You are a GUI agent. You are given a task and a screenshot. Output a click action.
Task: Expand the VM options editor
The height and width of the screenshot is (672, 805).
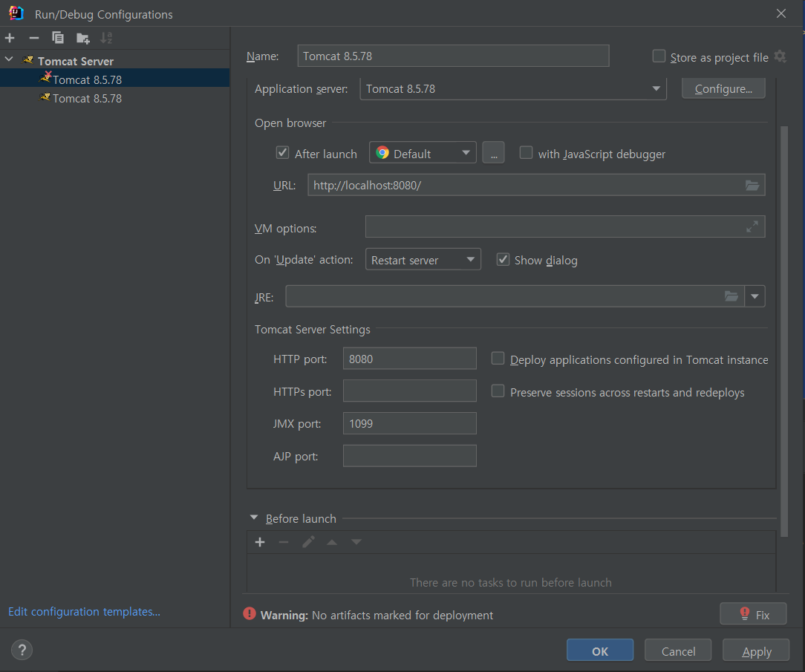[x=752, y=226]
